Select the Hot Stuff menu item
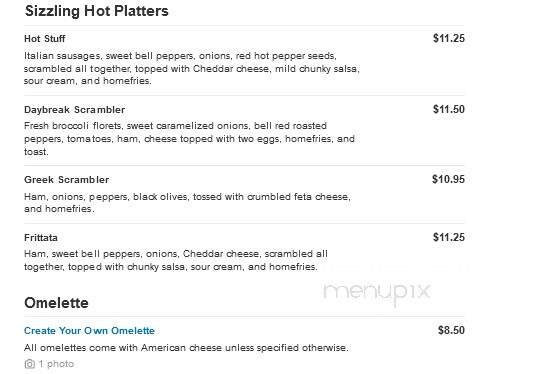Viewport: 556px width, 374px height. (45, 39)
